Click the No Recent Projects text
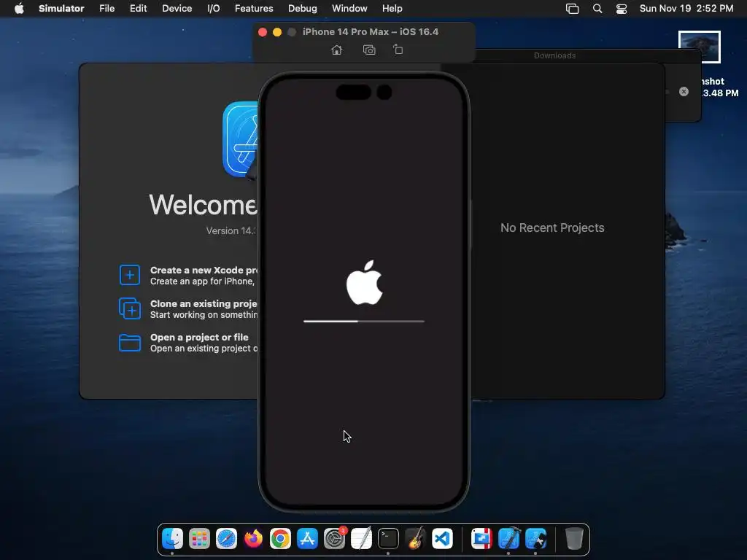Image resolution: width=747 pixels, height=560 pixels. point(552,227)
